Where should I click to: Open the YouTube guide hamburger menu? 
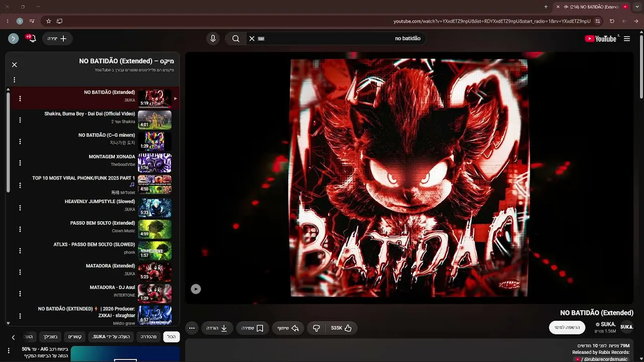pyautogui.click(x=627, y=39)
